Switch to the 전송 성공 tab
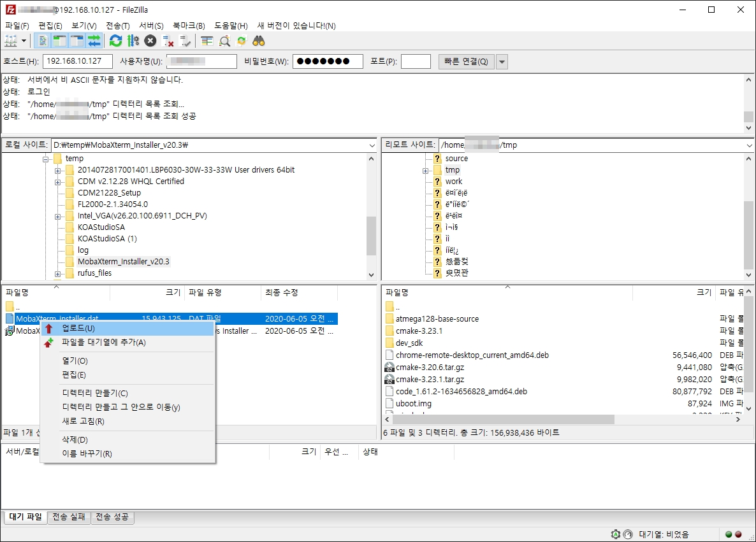Screen dimensions: 756x542 click(112, 517)
